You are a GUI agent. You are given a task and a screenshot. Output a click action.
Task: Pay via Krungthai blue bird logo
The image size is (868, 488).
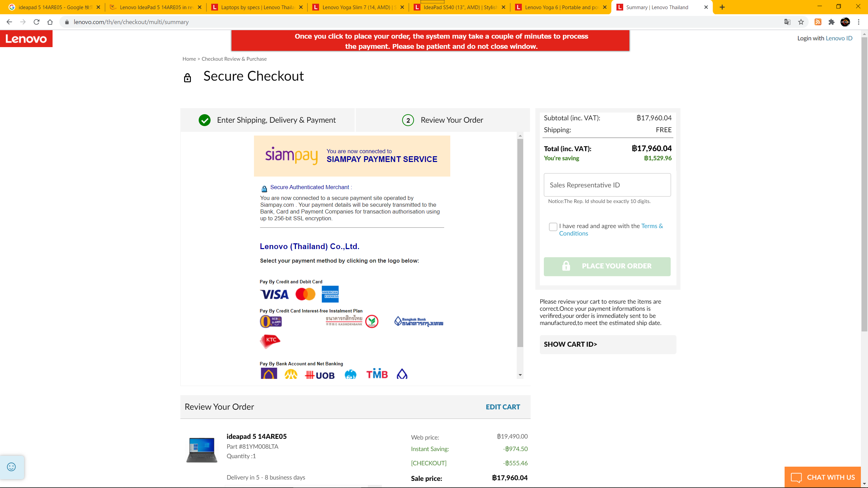click(x=351, y=374)
